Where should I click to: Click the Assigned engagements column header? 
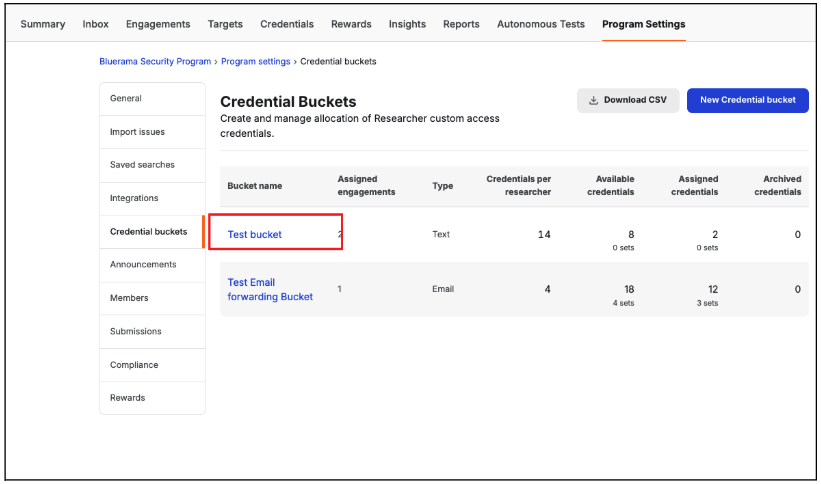366,185
